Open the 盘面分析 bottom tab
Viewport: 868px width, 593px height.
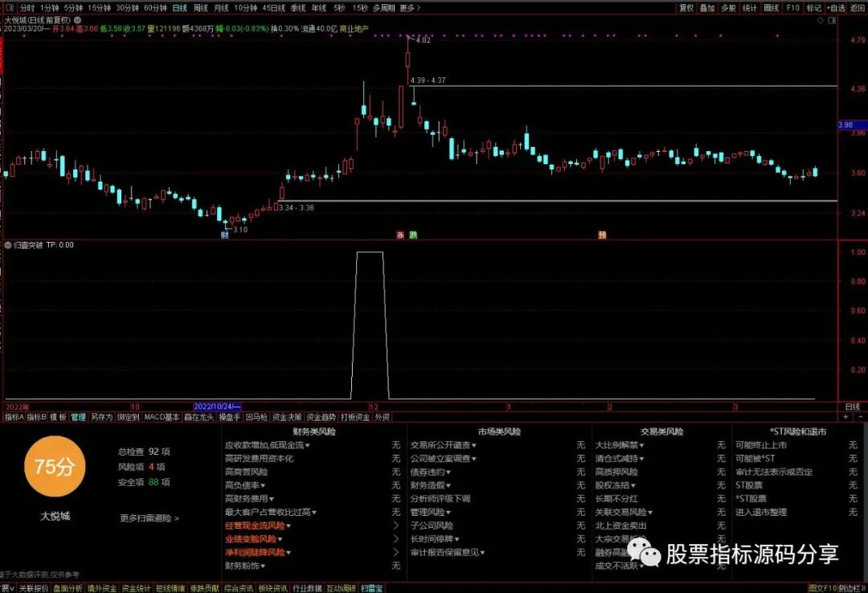tap(68, 588)
